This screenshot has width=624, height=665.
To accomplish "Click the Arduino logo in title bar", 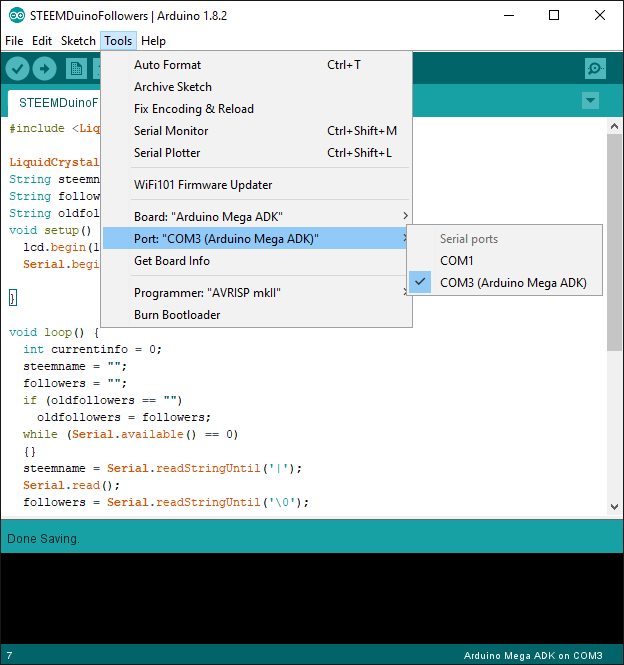I will (17, 16).
